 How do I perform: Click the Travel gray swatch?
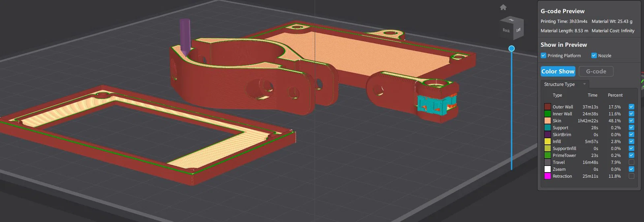[x=547, y=162]
